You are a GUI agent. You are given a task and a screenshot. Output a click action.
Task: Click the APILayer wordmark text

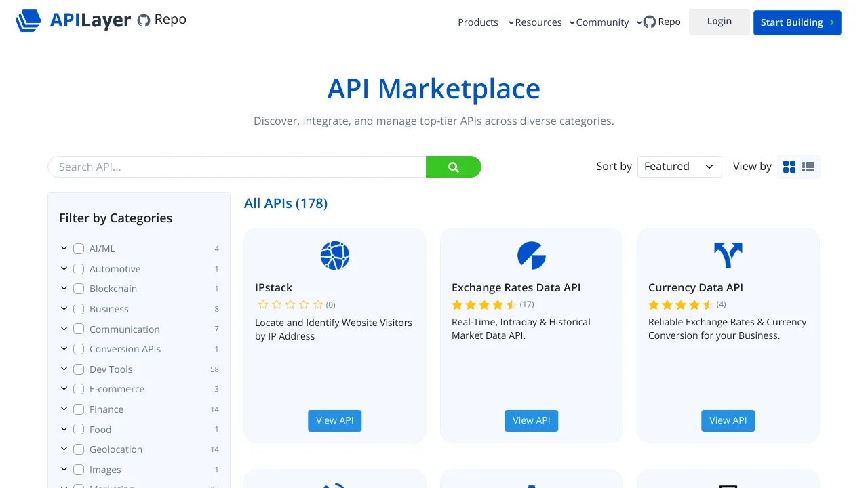(90, 20)
